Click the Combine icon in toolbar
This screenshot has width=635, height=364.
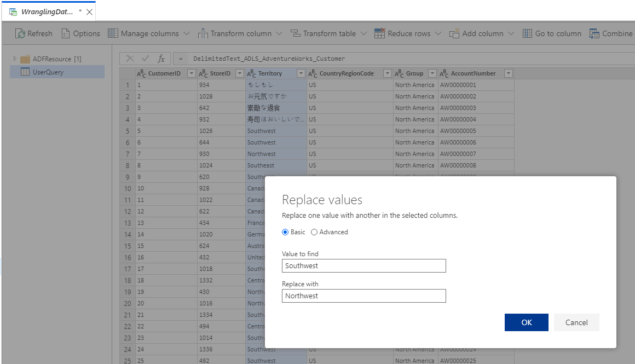(x=594, y=33)
